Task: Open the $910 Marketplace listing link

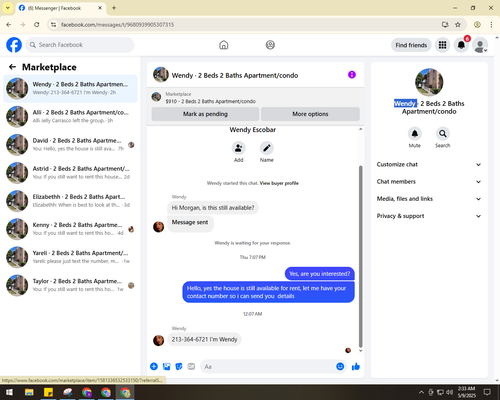Action: pos(210,101)
